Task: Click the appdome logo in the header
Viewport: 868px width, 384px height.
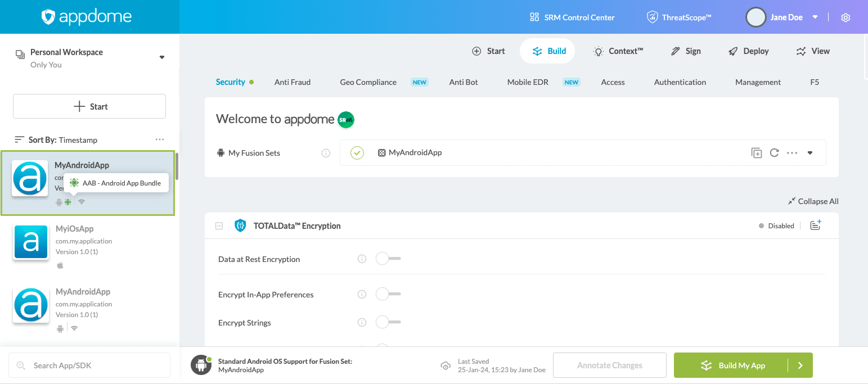Action: coord(86,16)
